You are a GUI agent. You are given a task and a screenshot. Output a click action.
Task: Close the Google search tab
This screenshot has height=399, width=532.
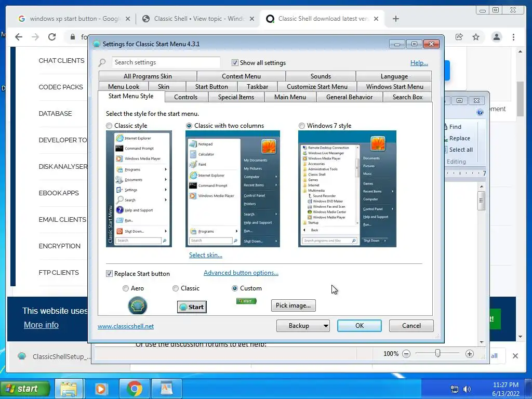coord(128,19)
